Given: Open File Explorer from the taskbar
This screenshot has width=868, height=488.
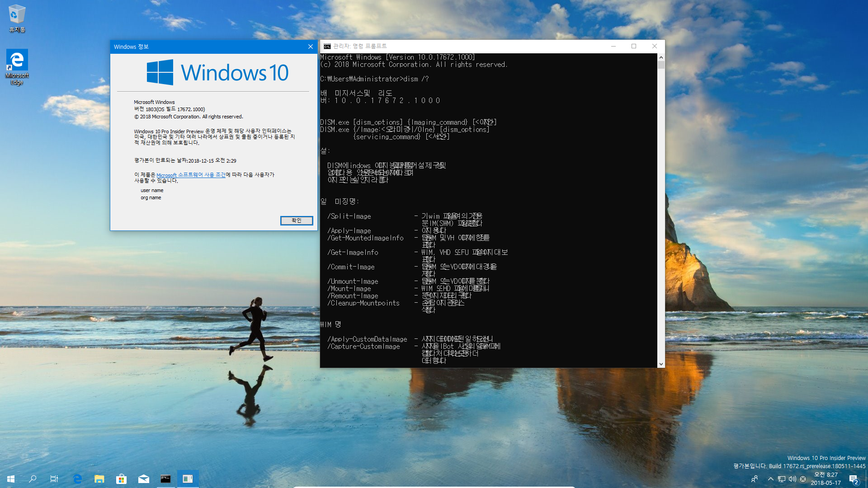Looking at the screenshot, I should pyautogui.click(x=99, y=479).
